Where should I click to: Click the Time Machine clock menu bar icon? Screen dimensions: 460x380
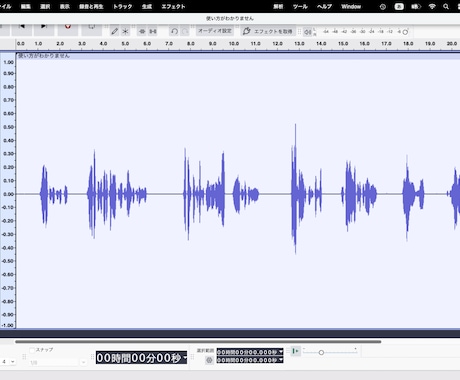coord(383,6)
